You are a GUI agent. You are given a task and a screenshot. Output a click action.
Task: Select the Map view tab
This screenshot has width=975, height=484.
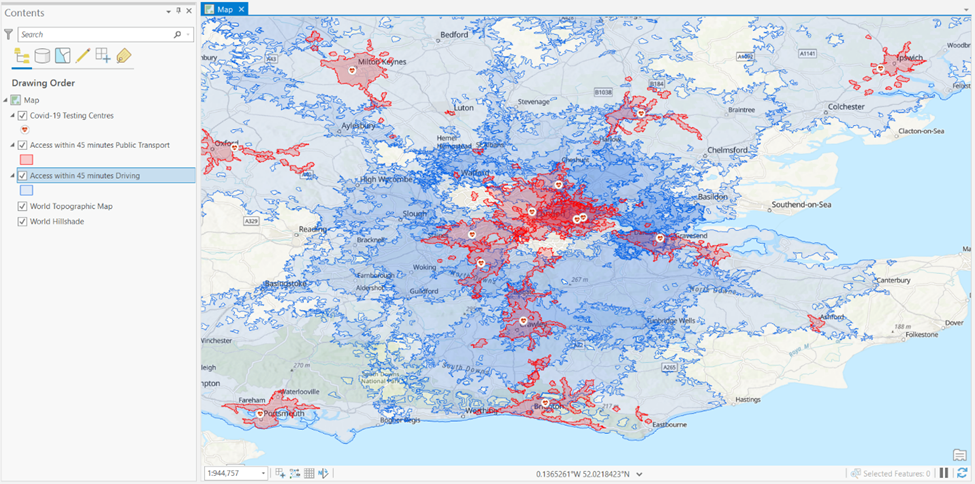coord(224,9)
